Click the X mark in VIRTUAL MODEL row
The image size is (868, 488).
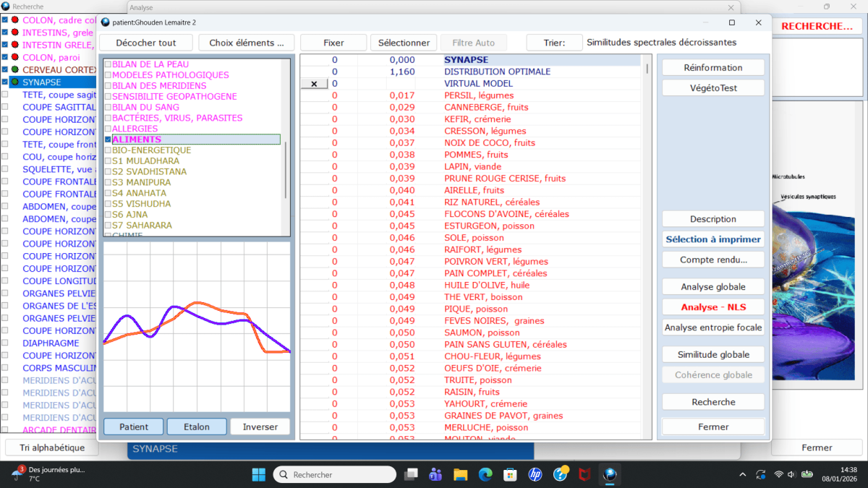[x=314, y=84]
